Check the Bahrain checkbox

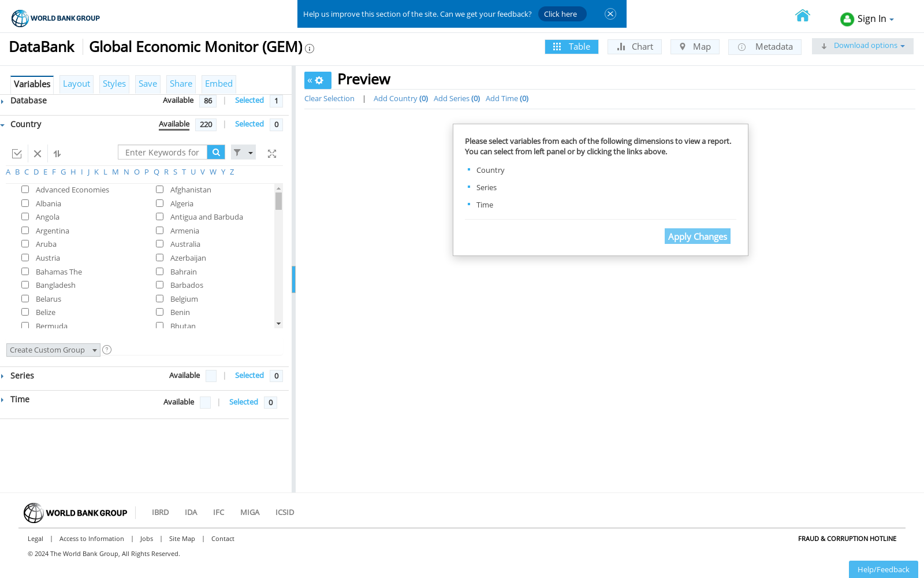coord(159,271)
